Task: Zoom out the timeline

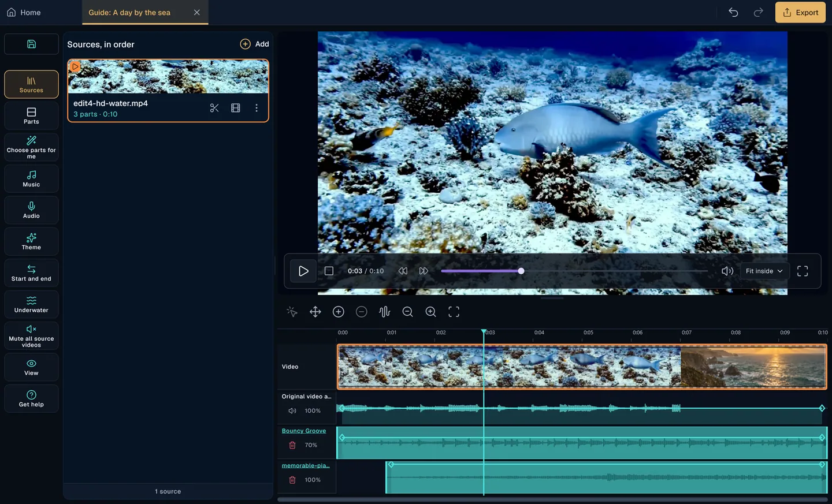Action: click(x=408, y=312)
